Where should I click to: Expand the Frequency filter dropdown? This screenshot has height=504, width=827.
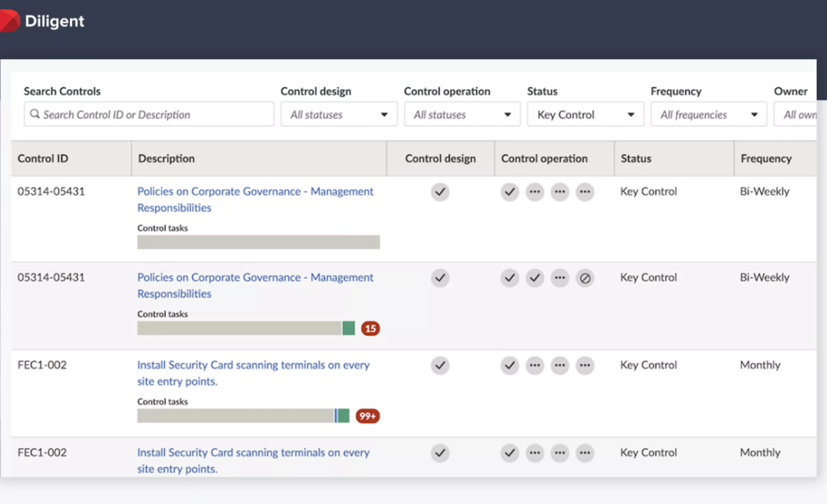click(x=708, y=114)
